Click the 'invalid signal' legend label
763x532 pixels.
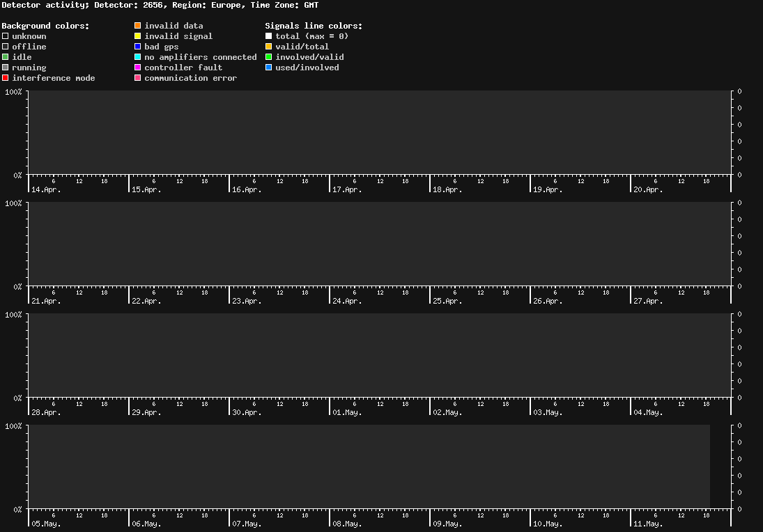[178, 36]
